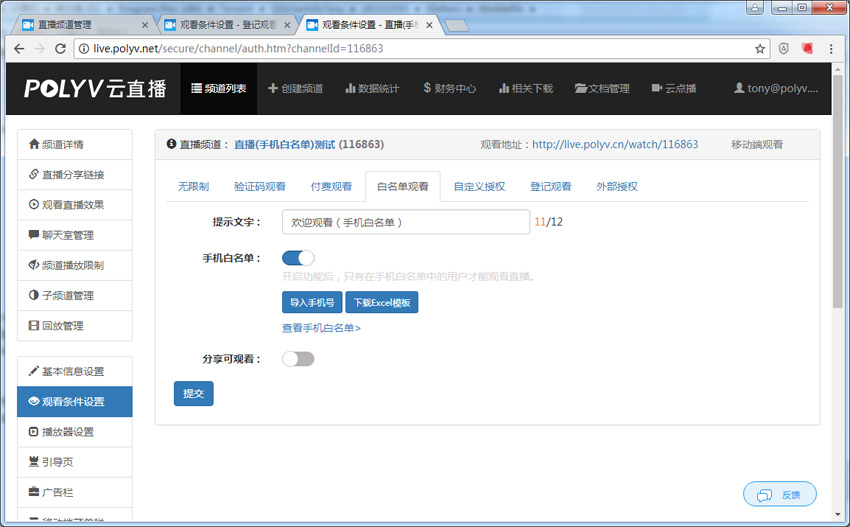Switch to the custom authorization tab
The height and width of the screenshot is (527, 850).
[479, 186]
